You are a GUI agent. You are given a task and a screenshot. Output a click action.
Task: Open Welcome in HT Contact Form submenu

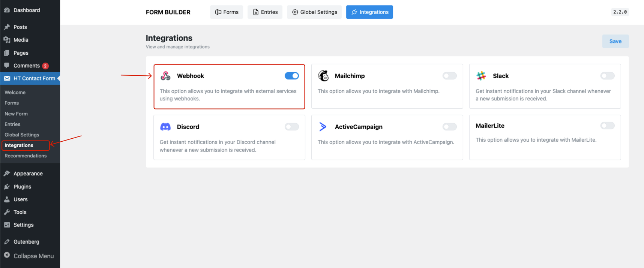pos(15,92)
